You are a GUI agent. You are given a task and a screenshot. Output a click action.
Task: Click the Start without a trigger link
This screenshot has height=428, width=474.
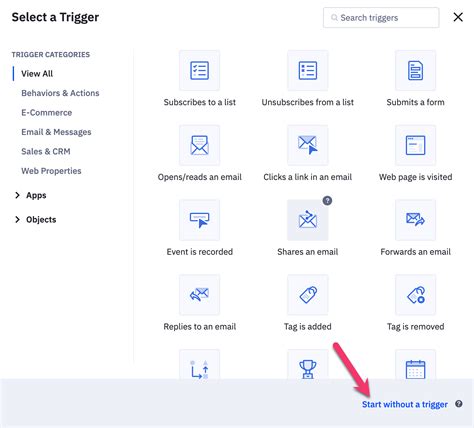click(x=405, y=404)
